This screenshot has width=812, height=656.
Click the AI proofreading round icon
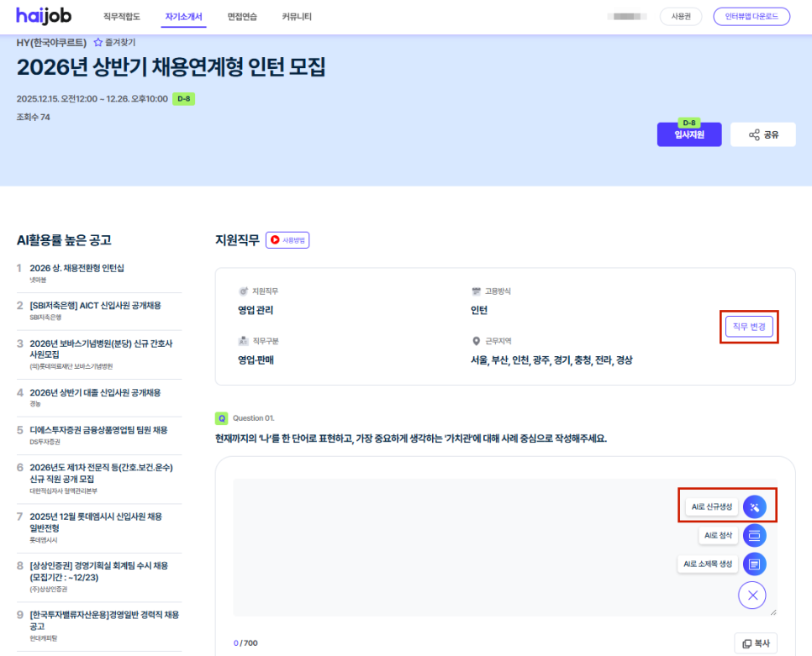(754, 535)
